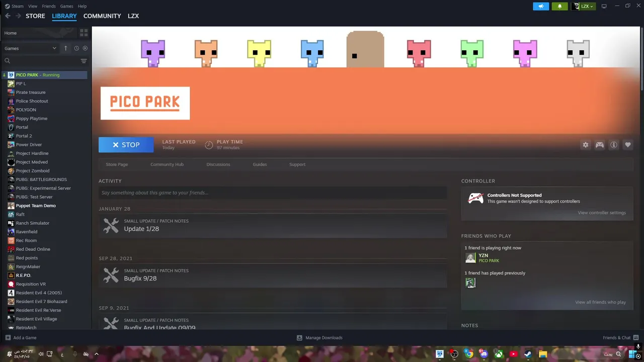Toggle grid collections view next to Home
This screenshot has height=362, width=644.
click(84, 33)
